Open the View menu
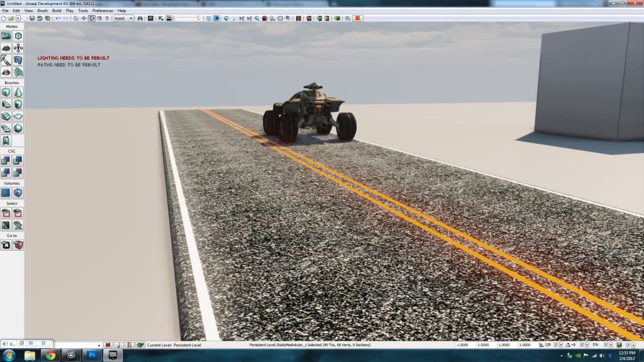The image size is (644, 362). [x=29, y=11]
